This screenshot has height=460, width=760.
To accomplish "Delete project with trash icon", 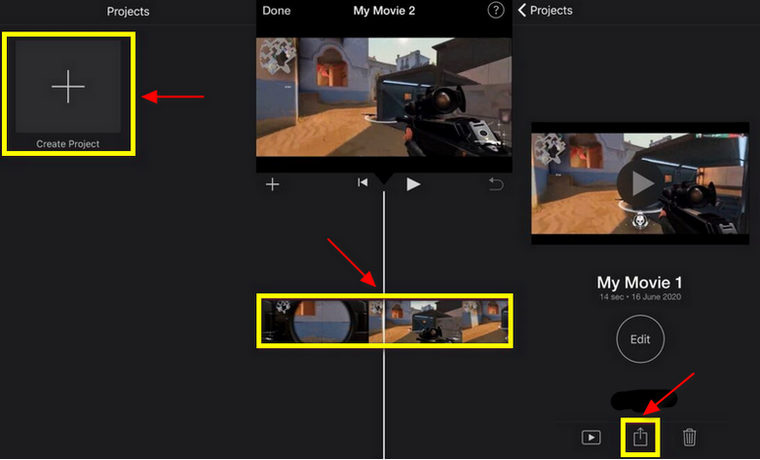I will tap(689, 437).
